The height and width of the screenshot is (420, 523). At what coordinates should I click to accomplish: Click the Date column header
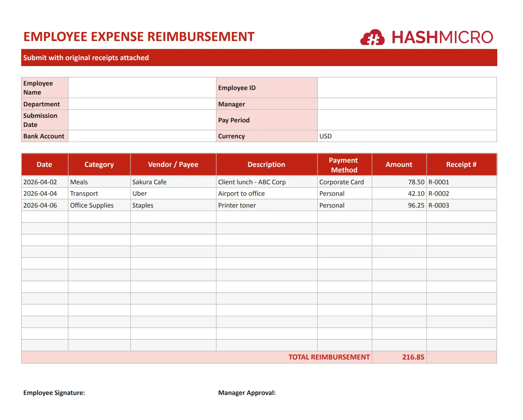click(45, 164)
